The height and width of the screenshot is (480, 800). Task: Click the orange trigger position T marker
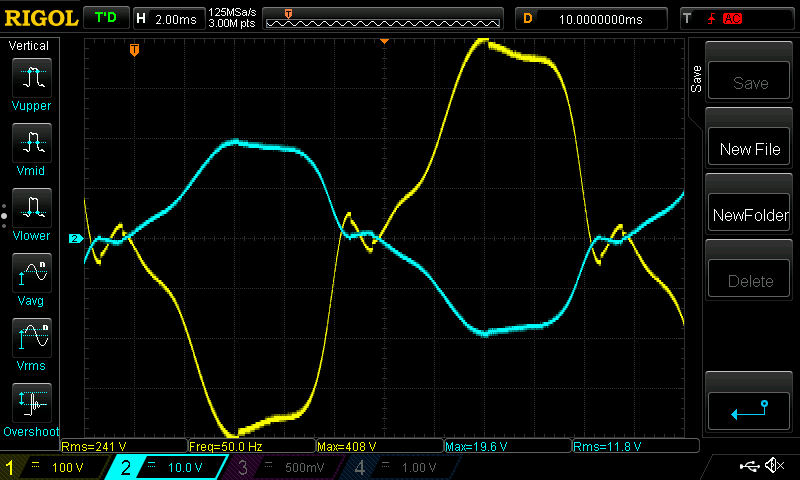tap(134, 49)
